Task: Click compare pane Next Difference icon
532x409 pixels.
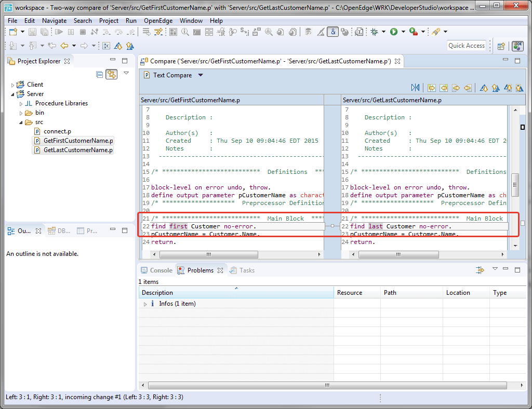Action: point(484,88)
